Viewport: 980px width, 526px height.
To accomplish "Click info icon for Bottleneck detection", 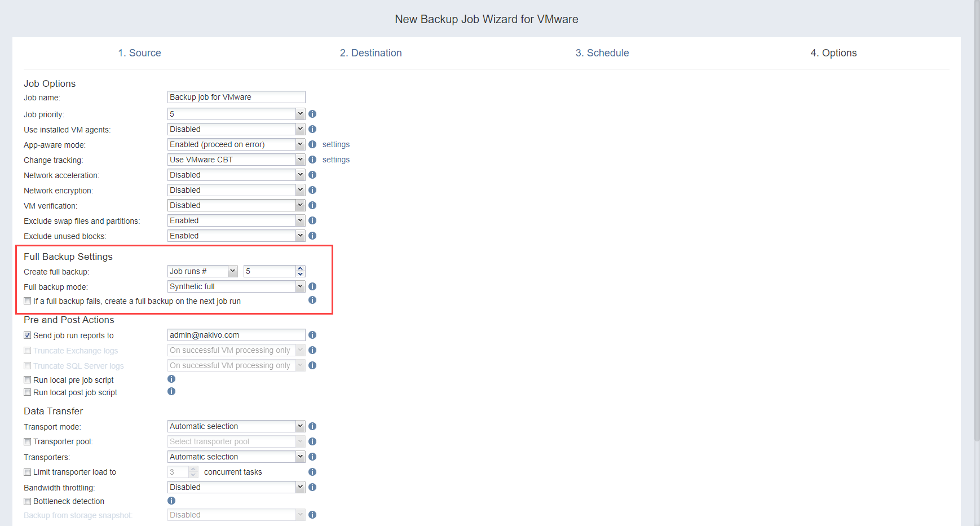I will pyautogui.click(x=171, y=501).
